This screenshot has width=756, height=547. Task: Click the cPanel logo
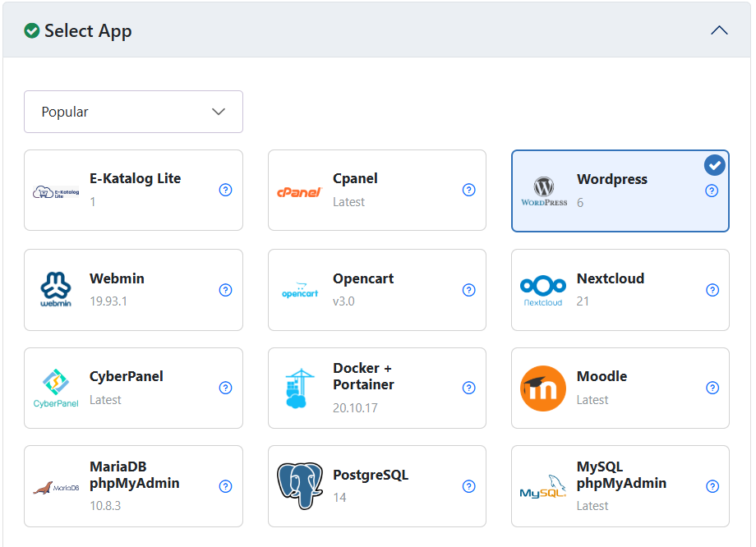[298, 191]
